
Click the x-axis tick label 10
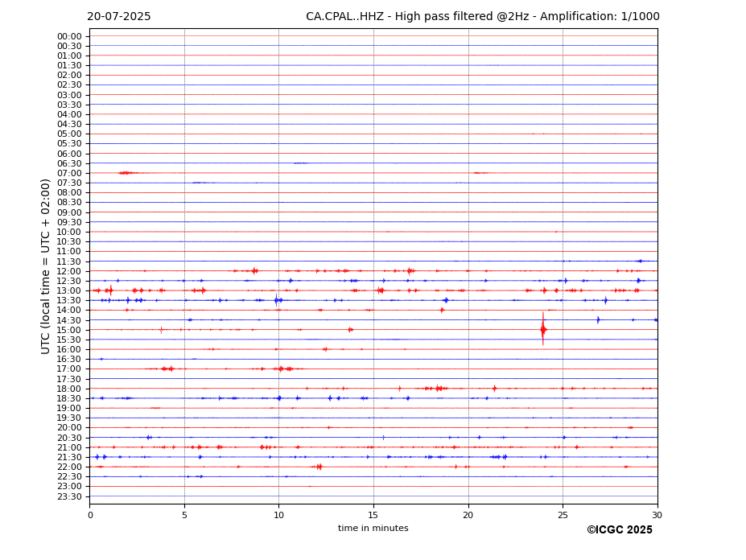[278, 515]
